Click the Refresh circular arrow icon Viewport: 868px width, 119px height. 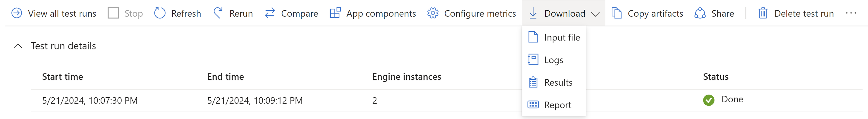click(x=160, y=13)
